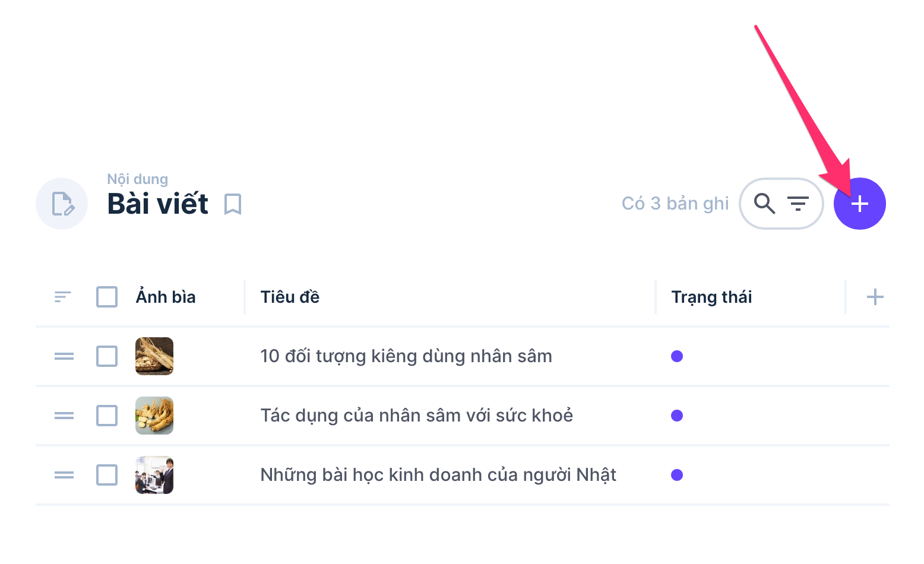
Task: Click status dot of the first article
Action: pyautogui.click(x=677, y=356)
